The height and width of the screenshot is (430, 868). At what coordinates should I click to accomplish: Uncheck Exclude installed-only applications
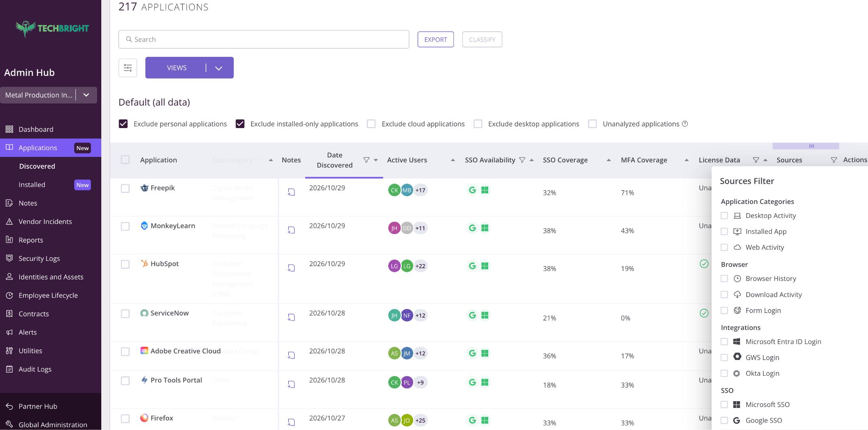click(240, 124)
